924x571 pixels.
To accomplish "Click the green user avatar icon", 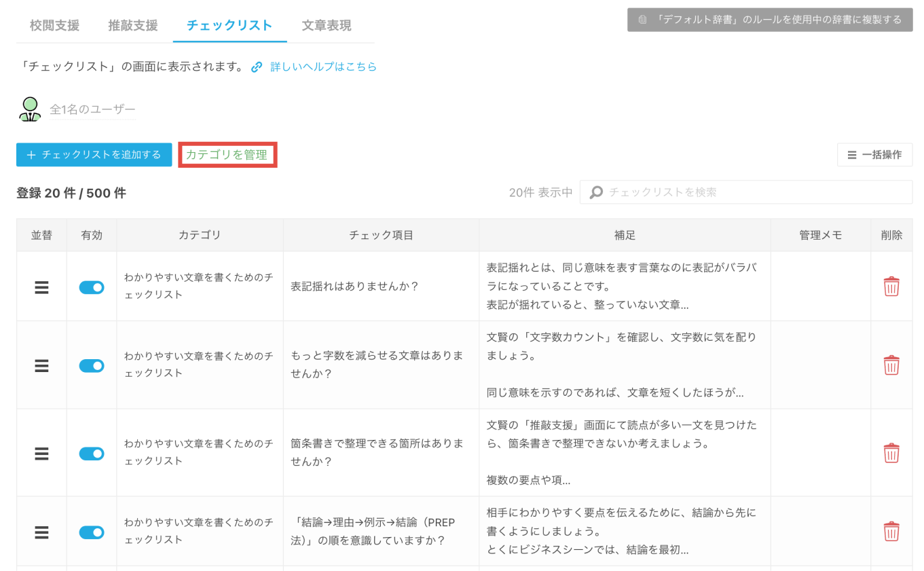I will [30, 109].
